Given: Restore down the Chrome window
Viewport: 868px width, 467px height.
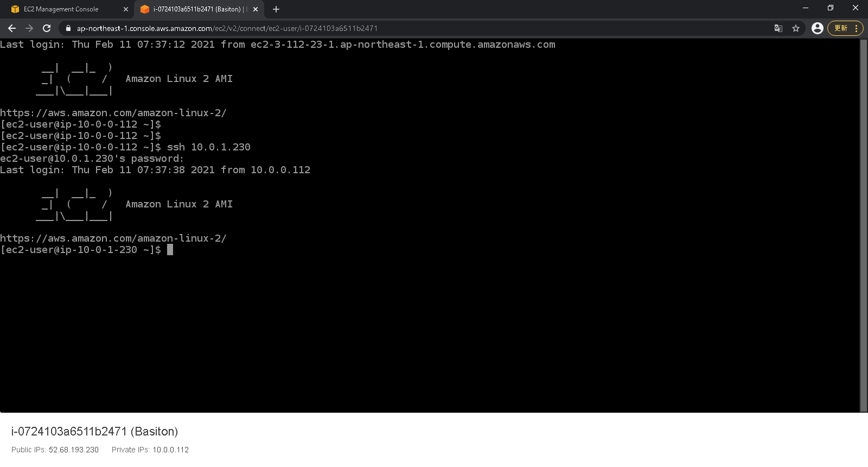Looking at the screenshot, I should [830, 8].
